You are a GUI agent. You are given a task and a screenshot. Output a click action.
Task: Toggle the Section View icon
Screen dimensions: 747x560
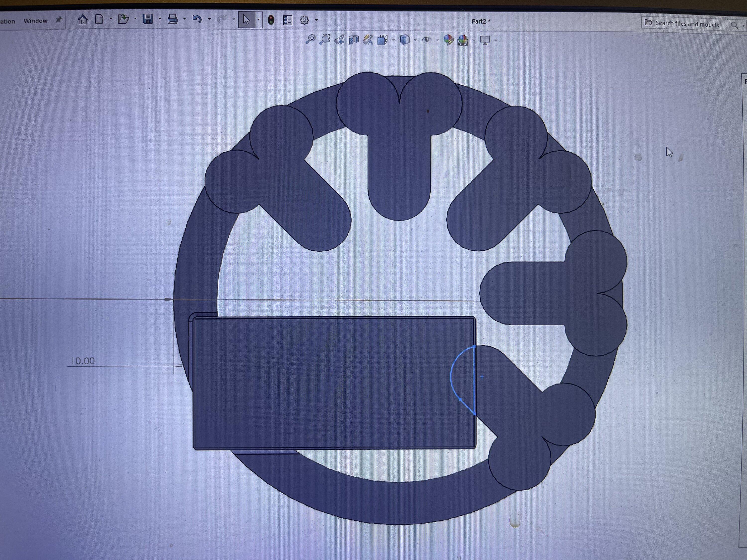coord(353,40)
